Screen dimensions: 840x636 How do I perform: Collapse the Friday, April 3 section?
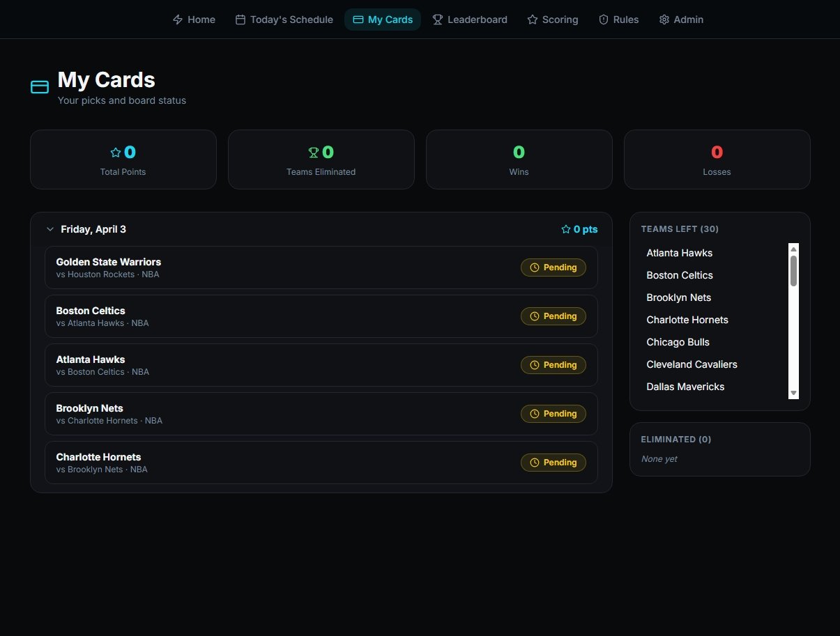tap(49, 229)
